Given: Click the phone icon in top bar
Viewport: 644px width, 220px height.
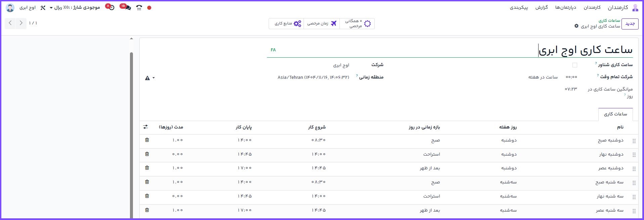Looking at the screenshot, I should tap(139, 8).
